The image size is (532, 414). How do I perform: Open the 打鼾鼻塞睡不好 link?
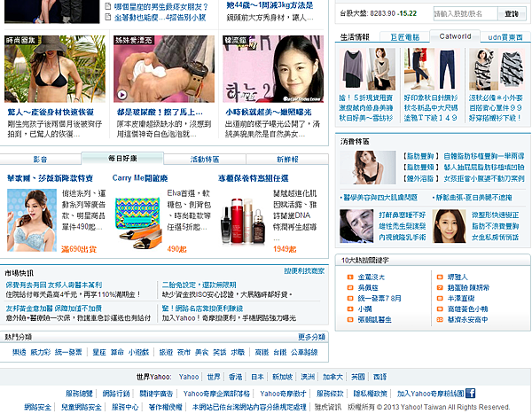[402, 215]
